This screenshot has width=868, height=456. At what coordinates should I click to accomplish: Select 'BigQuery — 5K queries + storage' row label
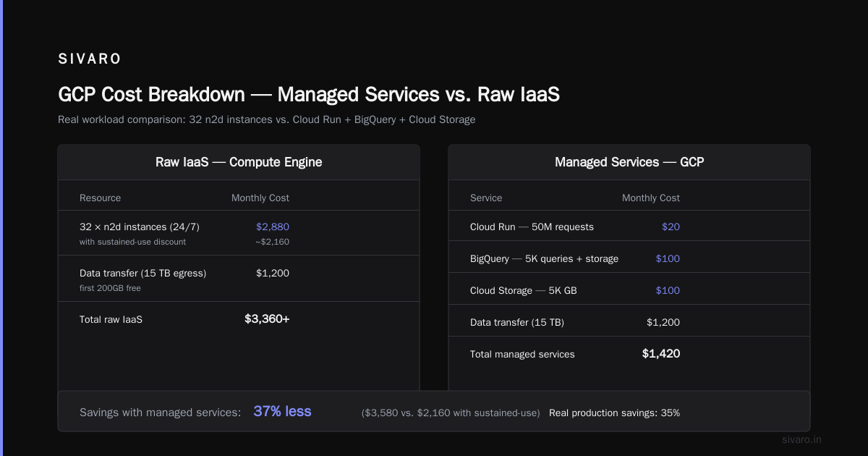tap(544, 258)
